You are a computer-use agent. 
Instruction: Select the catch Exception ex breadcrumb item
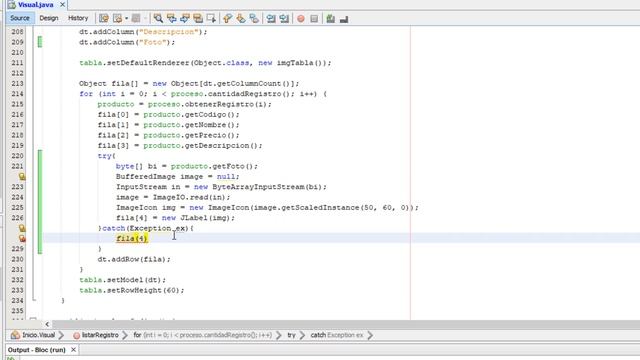point(336,335)
